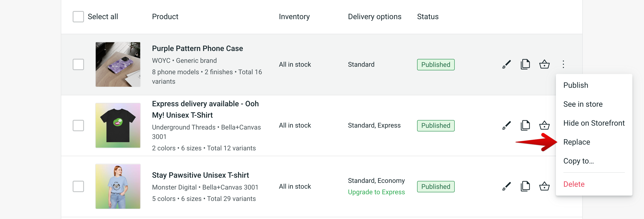This screenshot has height=219, width=644.
Task: Edit the Stay Pawsitive Unisex T-shirt design
Action: [506, 187]
